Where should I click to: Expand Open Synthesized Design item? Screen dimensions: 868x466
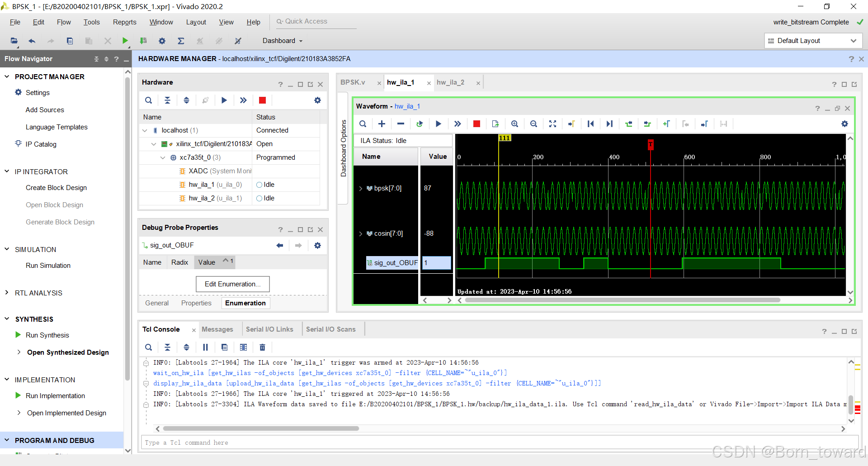coord(19,352)
